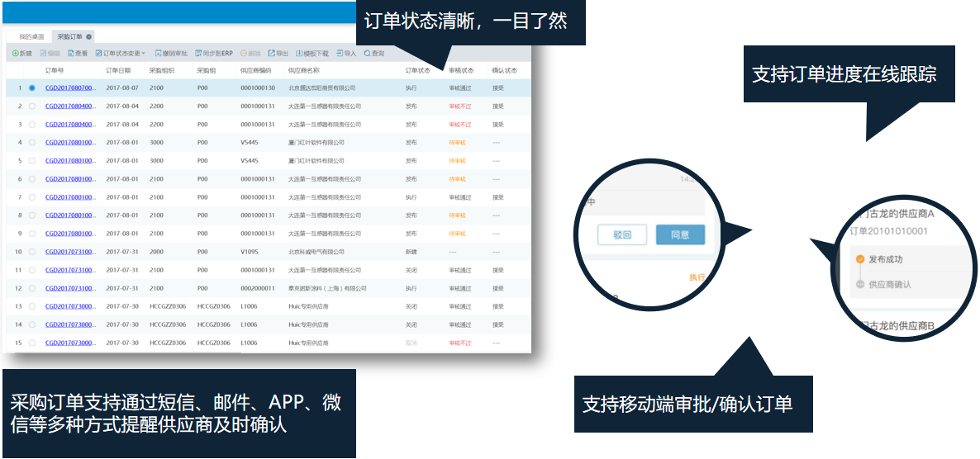Select the radio button for row 10

32,252
